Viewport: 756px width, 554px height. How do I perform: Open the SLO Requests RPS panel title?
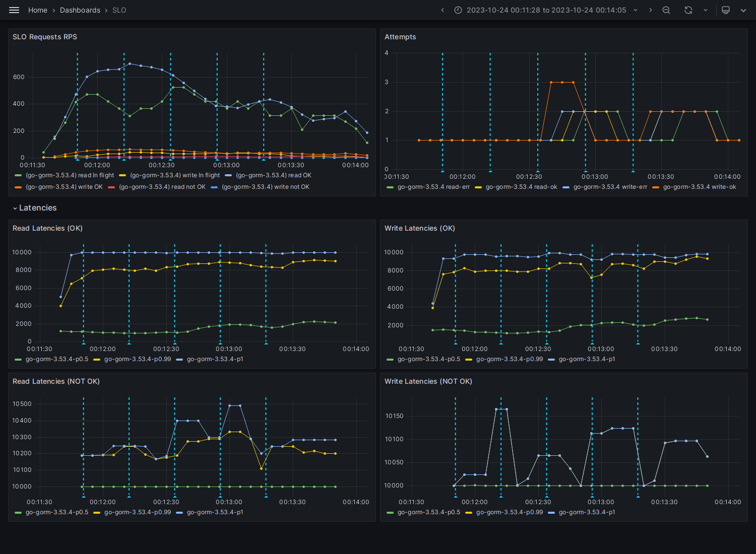tap(45, 37)
